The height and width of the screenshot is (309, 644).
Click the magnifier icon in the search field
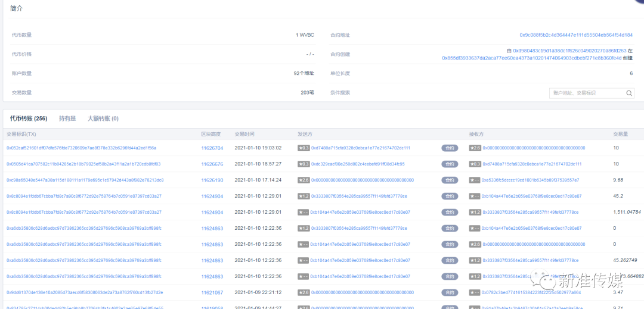pos(629,93)
